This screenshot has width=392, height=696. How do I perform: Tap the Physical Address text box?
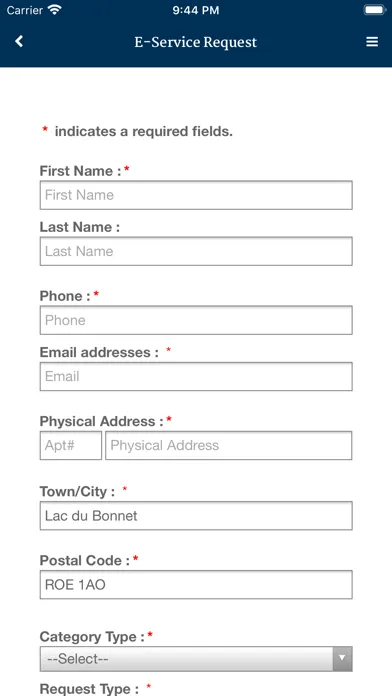[x=229, y=445]
